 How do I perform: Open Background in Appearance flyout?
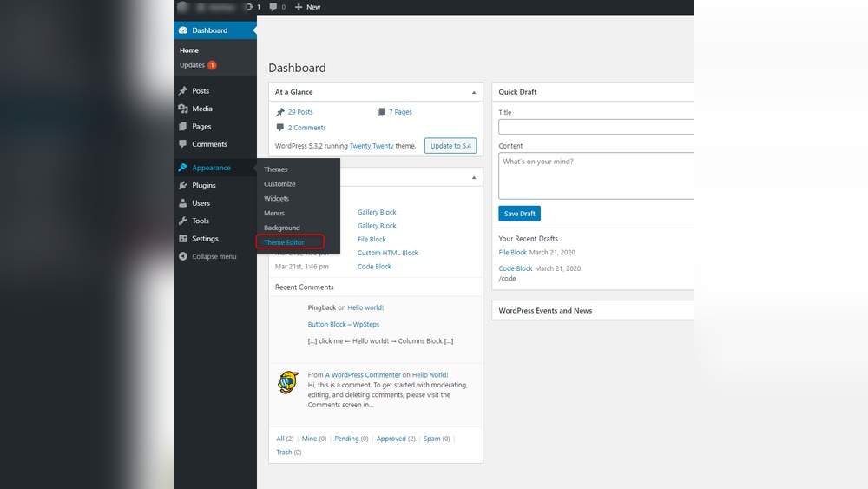tap(282, 228)
